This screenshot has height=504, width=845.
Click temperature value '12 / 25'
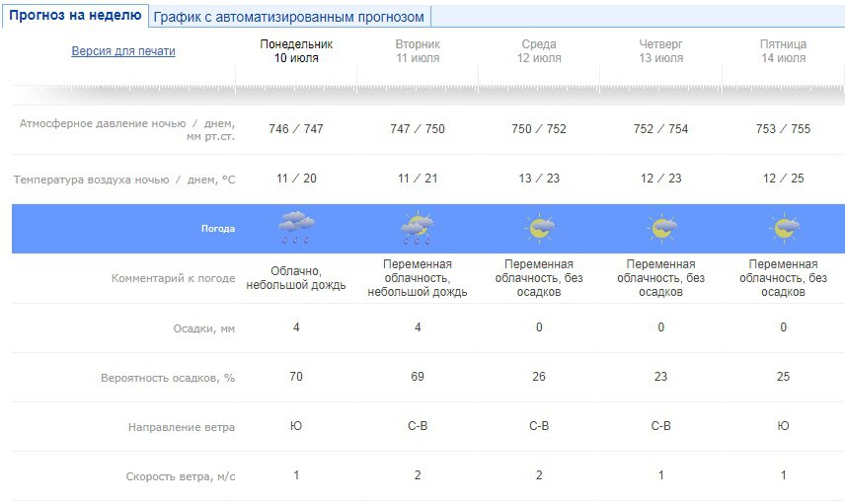point(783,179)
